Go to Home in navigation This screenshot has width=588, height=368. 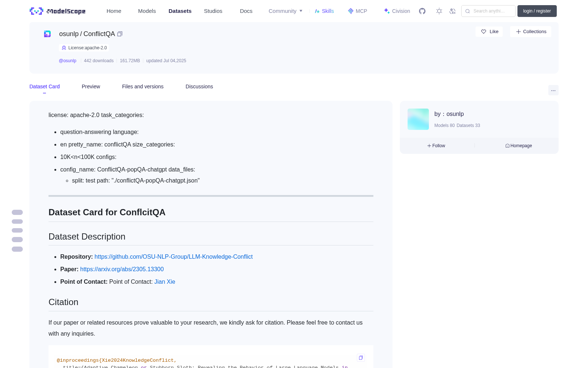tap(114, 11)
